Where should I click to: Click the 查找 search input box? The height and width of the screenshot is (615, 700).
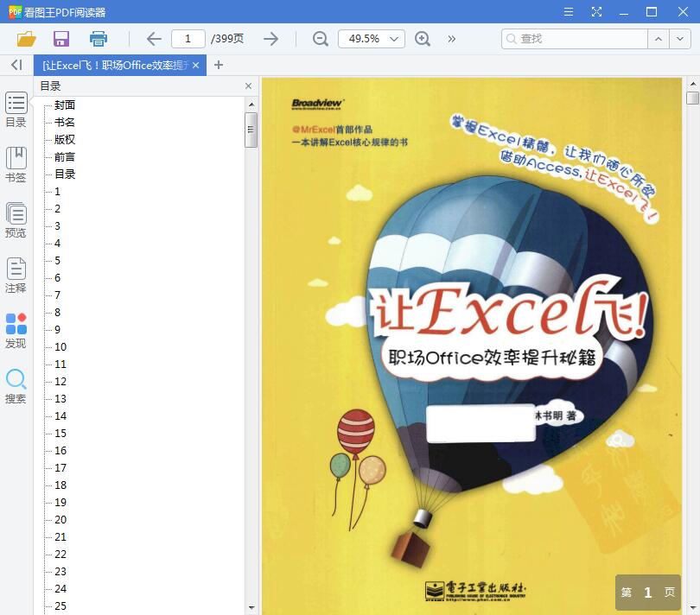575,39
